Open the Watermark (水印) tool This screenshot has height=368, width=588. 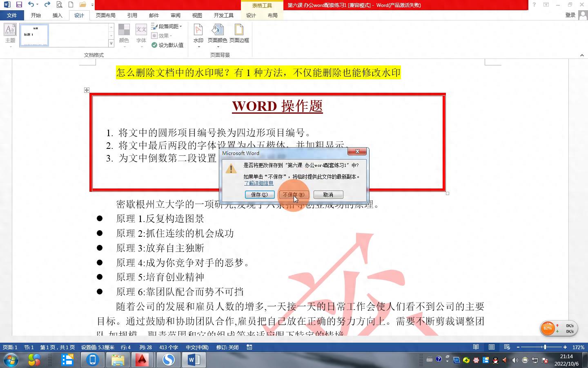(198, 34)
